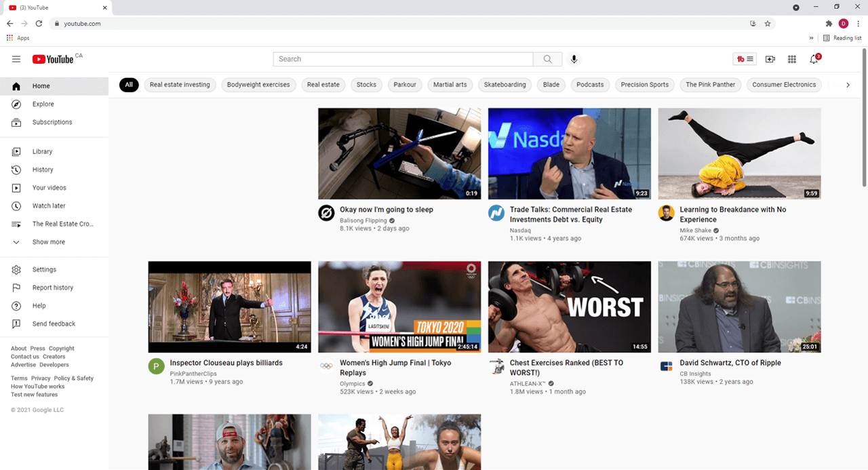This screenshot has height=470, width=868.
Task: Select Real estate investing chip
Action: pyautogui.click(x=180, y=85)
